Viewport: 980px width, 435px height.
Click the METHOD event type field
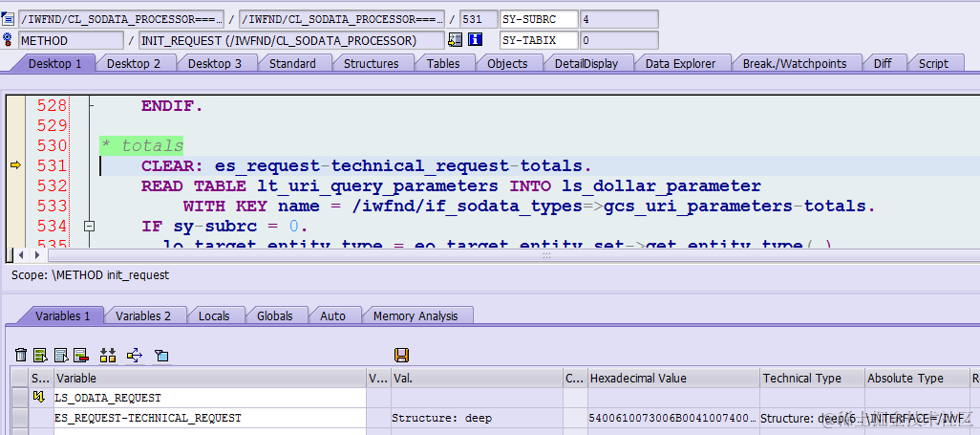71,41
